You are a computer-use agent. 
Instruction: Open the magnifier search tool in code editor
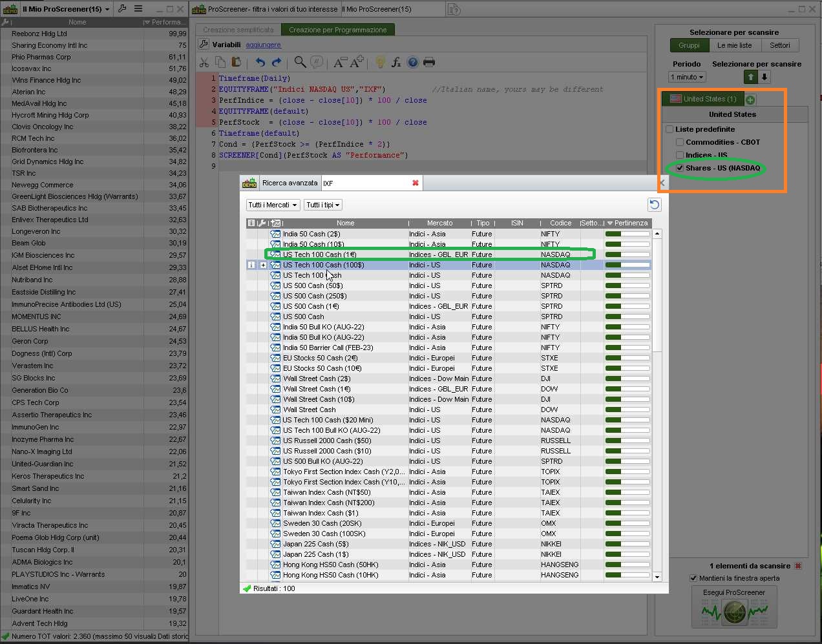pos(300,62)
